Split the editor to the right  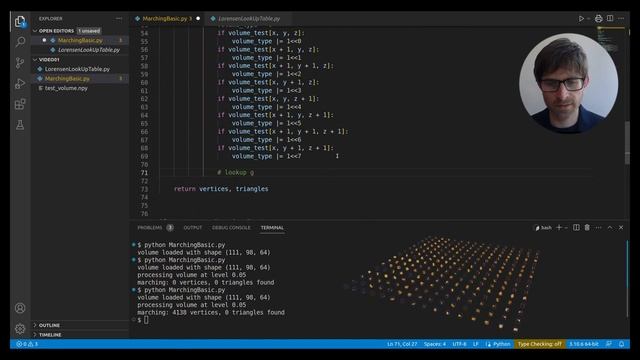point(610,18)
